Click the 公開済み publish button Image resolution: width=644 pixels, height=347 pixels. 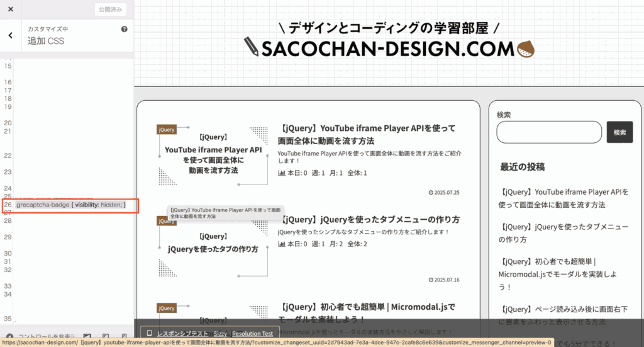click(110, 9)
